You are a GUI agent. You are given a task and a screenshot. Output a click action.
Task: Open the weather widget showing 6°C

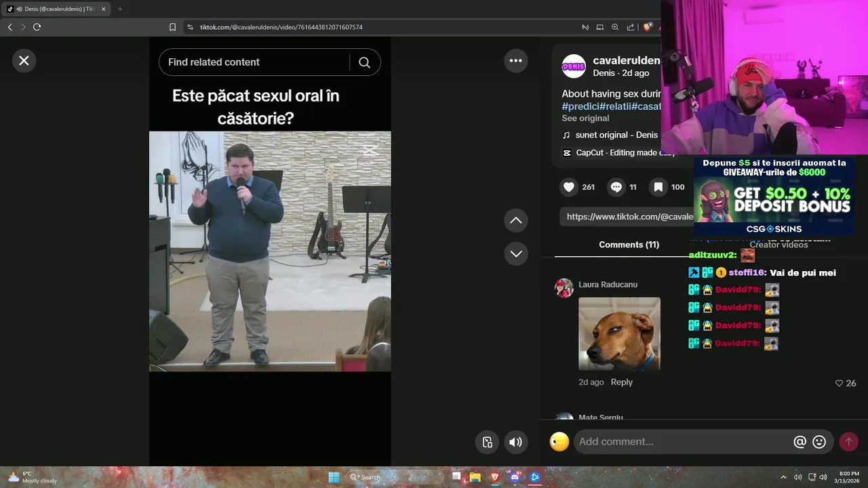(x=32, y=477)
